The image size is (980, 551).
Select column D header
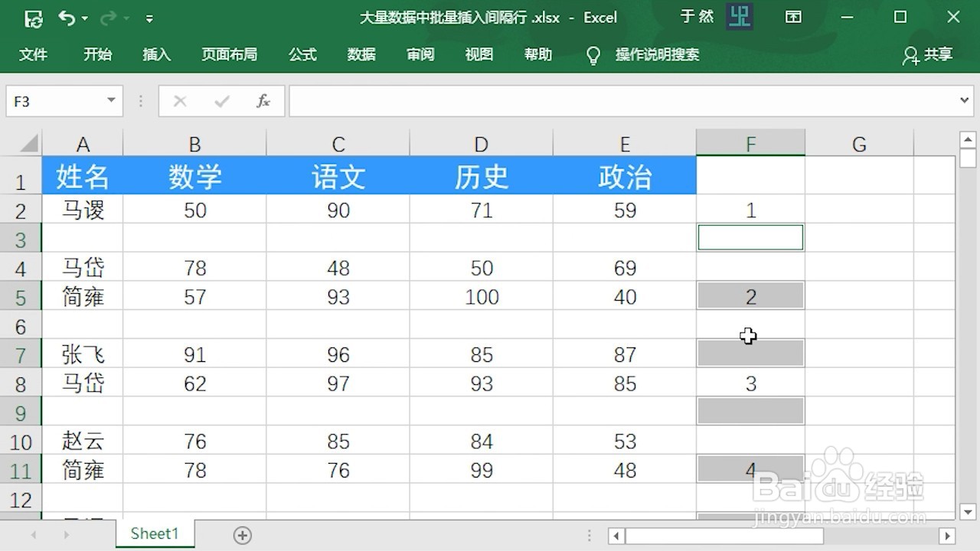(481, 144)
